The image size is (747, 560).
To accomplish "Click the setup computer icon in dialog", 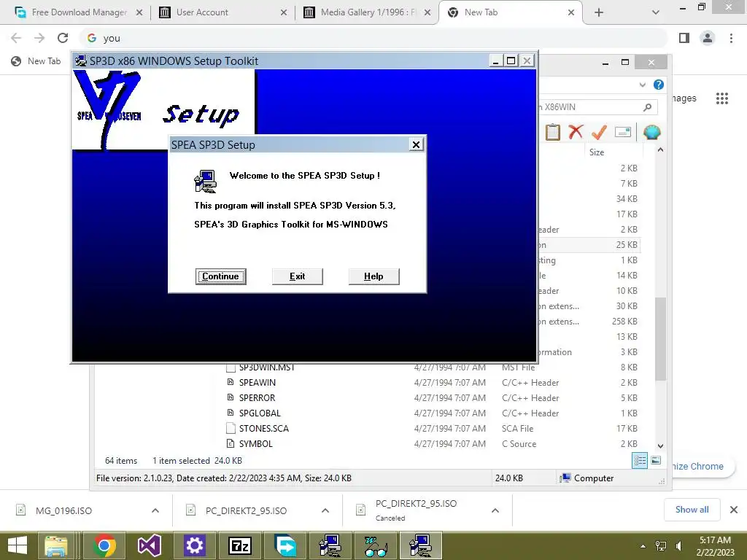I will click(206, 182).
